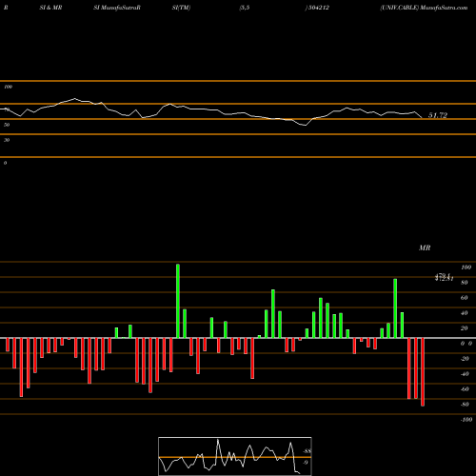Click the 100 label on the RSI axis
Image resolution: width=476 pixels, height=476 pixels.
click(8, 87)
